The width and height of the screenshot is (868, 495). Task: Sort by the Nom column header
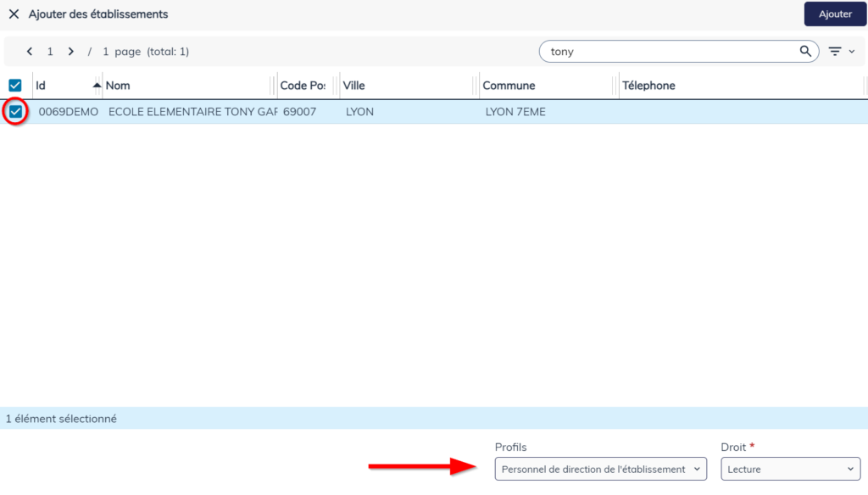[117, 85]
